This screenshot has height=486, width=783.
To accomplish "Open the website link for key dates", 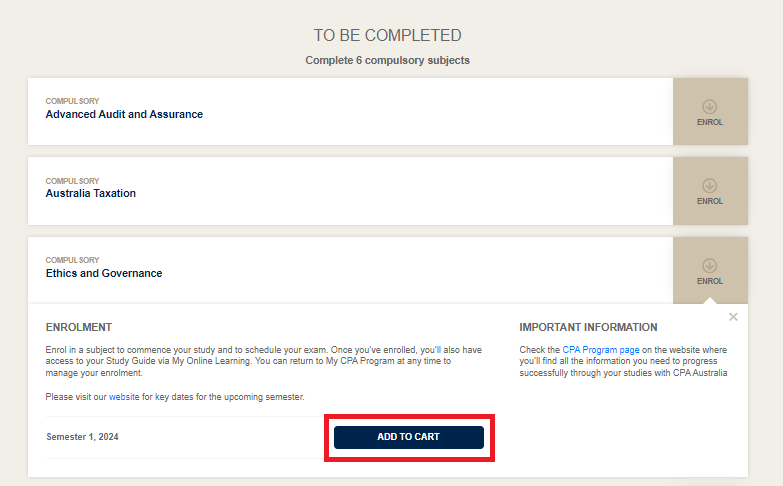I will click(x=125, y=397).
